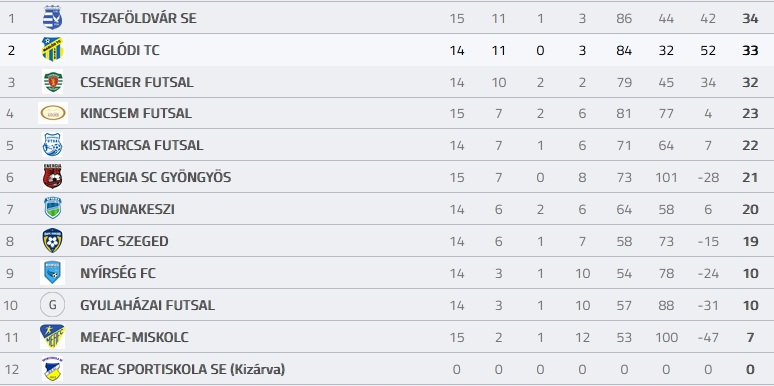Open the TISZAFÖLDVÁR SE team link

click(x=138, y=18)
